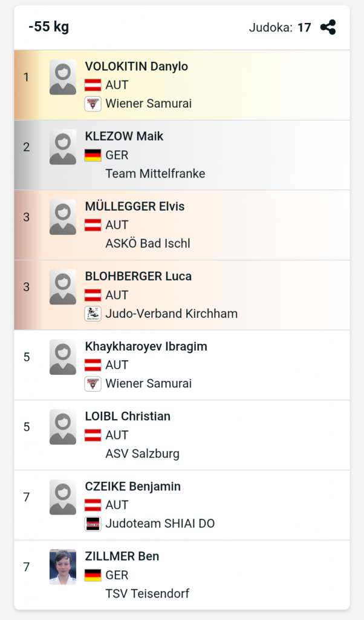The height and width of the screenshot is (620, 364).
Task: Open CZEIKE Benjamin's name link
Action: 132,486
